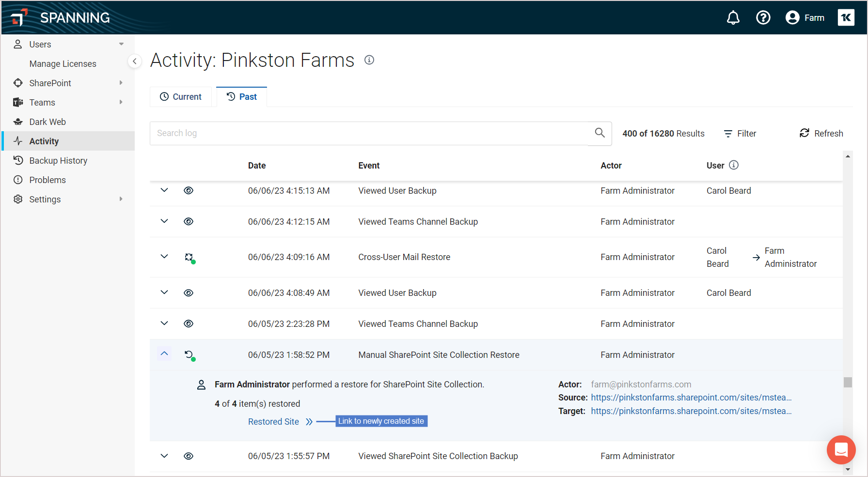Click 'Viewed SharePoint Site Collection Backup' text
The height and width of the screenshot is (477, 868).
coord(438,456)
